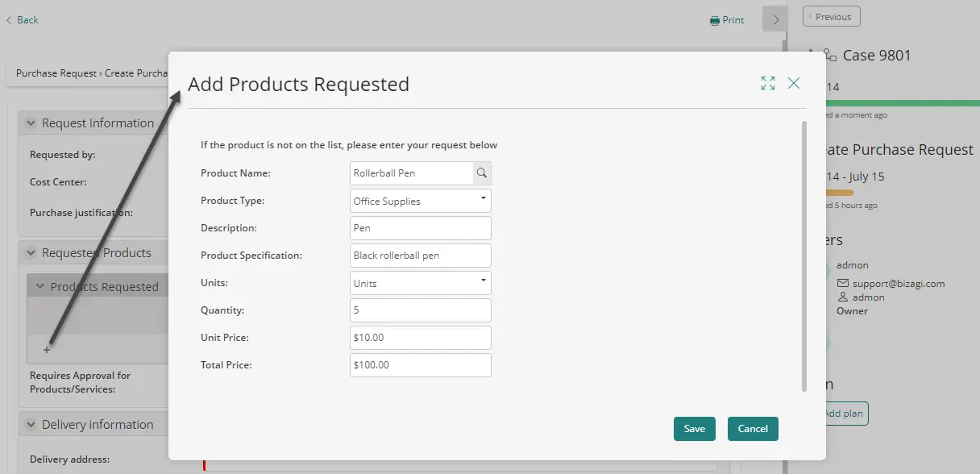The height and width of the screenshot is (474, 980).
Task: Click the search icon in Product Name field
Action: click(482, 173)
